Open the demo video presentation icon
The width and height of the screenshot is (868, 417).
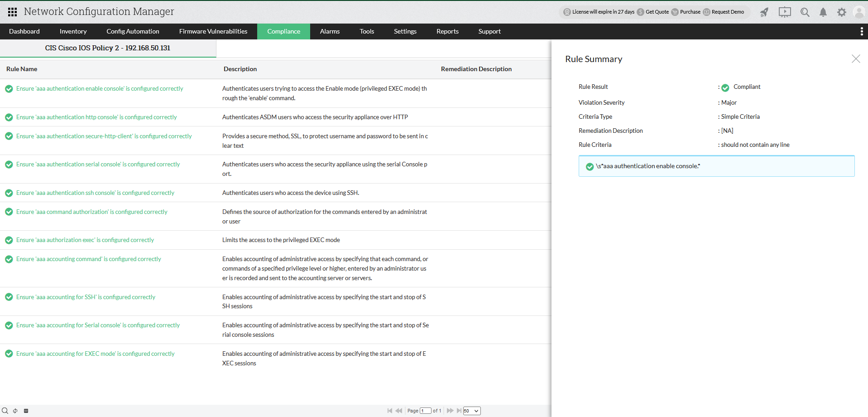click(785, 12)
